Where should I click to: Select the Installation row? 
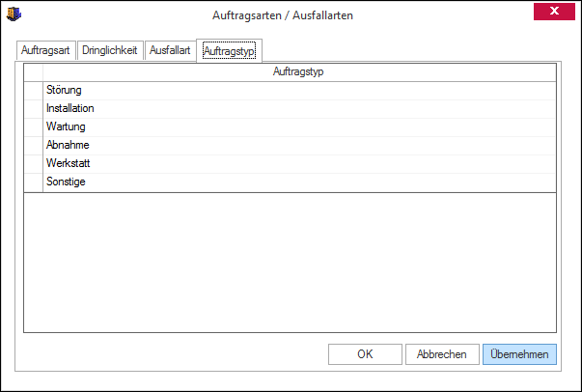[299, 108]
